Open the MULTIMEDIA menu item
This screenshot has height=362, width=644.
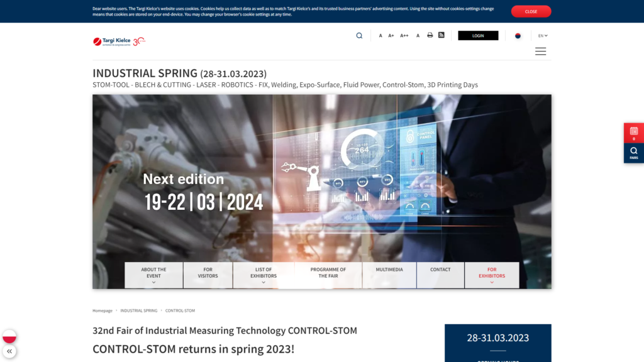click(x=389, y=275)
